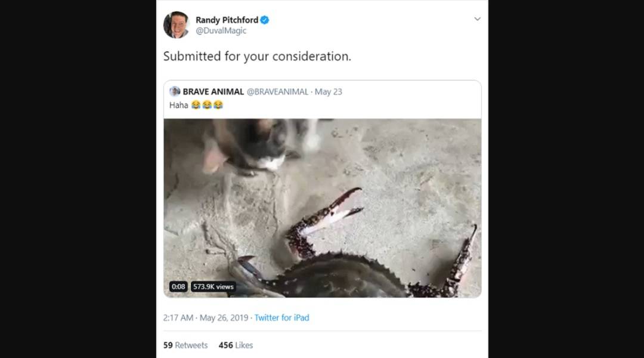Click the Twitter for iPad source link
644x358 pixels.
coord(281,317)
